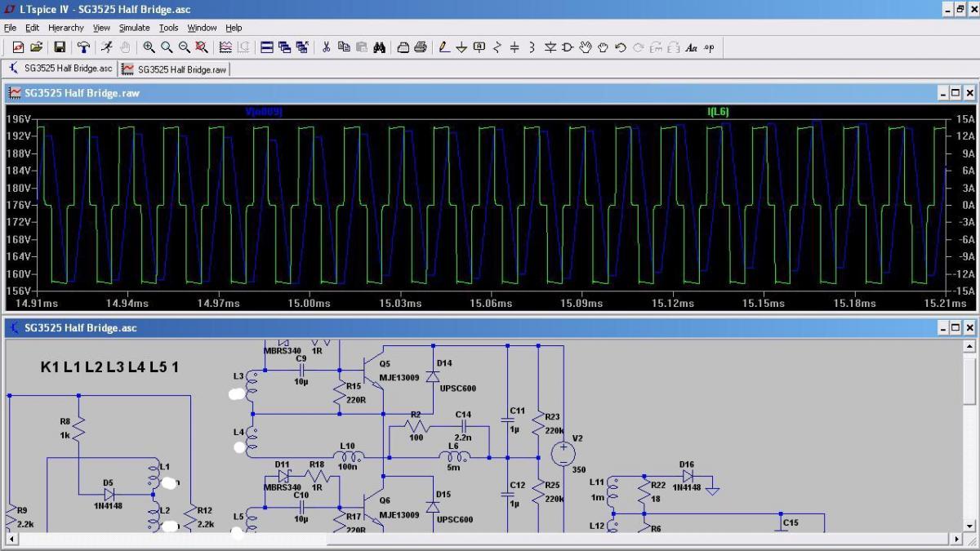The image size is (980, 551).
Task: Select the SPICE directive .op tool
Action: (x=709, y=47)
